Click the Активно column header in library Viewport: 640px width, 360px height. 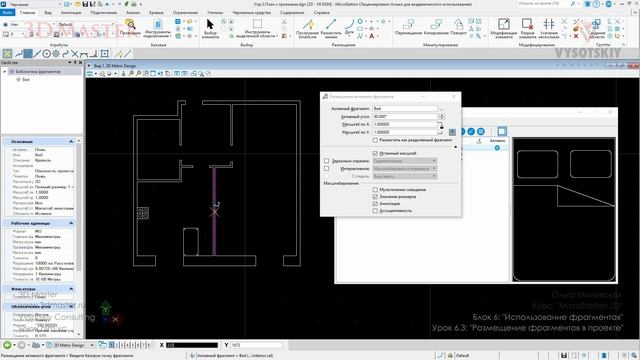pos(497,140)
